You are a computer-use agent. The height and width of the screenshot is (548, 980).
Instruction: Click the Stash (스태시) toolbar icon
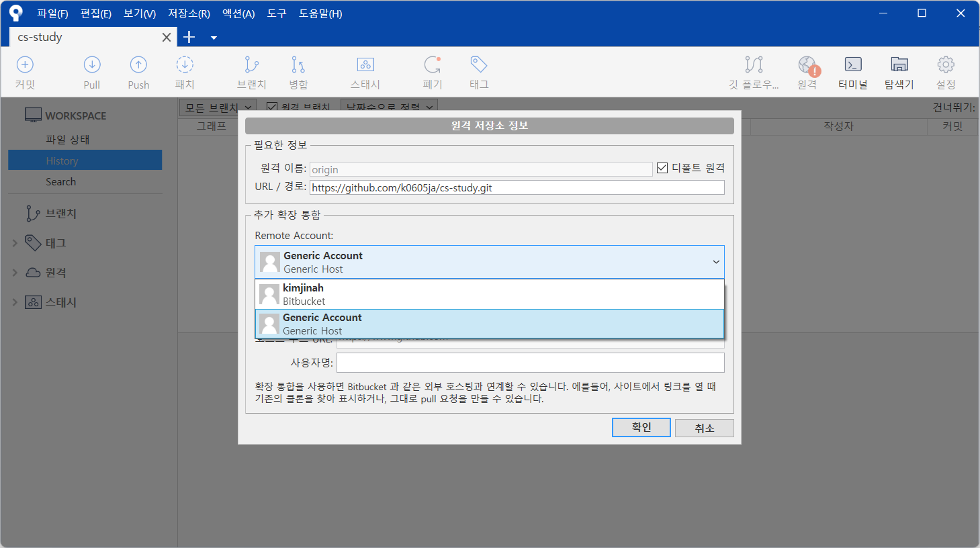pos(365,64)
